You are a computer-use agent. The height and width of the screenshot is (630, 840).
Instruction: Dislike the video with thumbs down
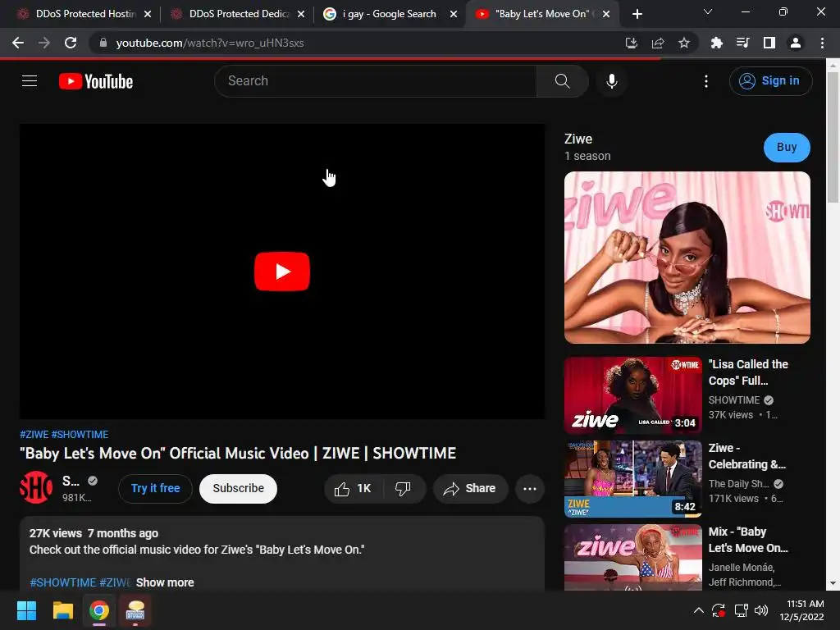pyautogui.click(x=403, y=489)
